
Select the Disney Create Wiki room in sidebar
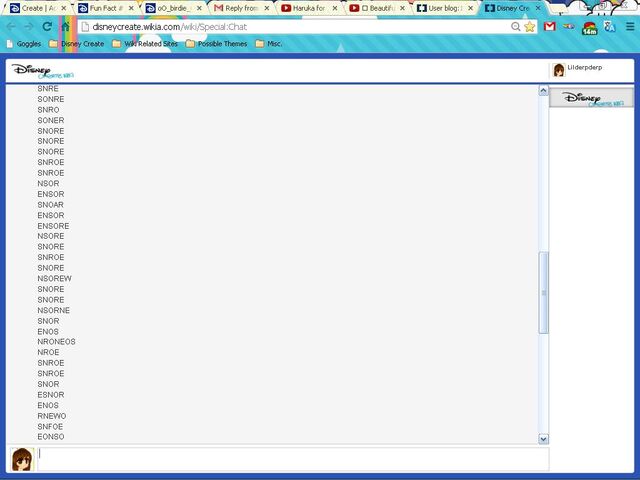(x=591, y=98)
